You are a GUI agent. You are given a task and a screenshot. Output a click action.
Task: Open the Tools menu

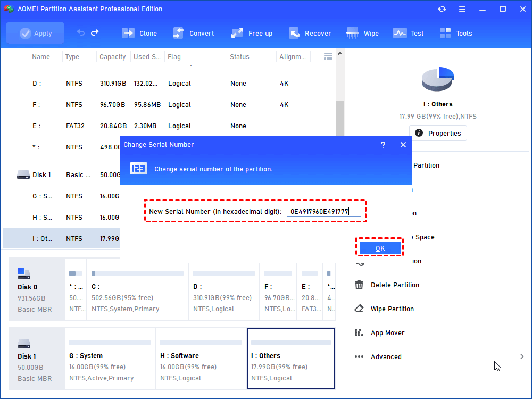(x=456, y=33)
